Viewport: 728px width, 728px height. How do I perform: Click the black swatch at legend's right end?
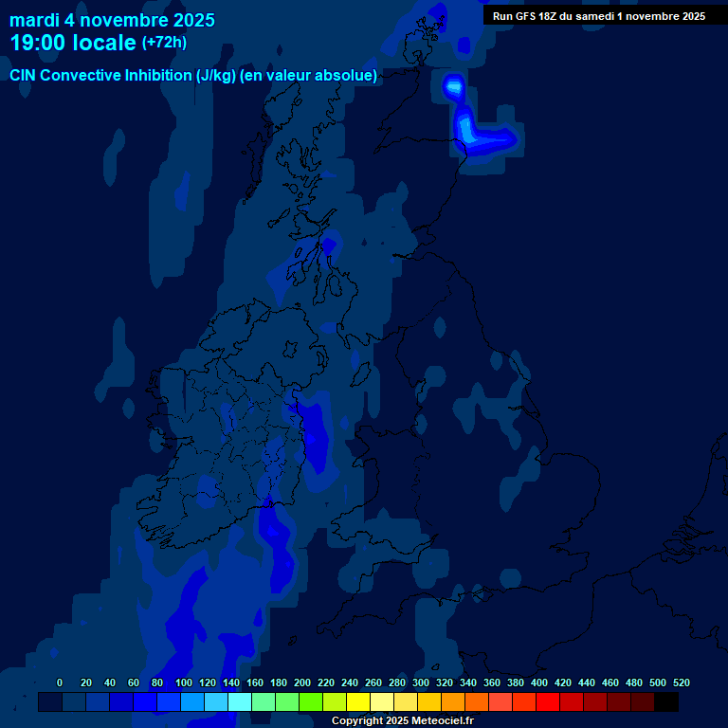666,702
